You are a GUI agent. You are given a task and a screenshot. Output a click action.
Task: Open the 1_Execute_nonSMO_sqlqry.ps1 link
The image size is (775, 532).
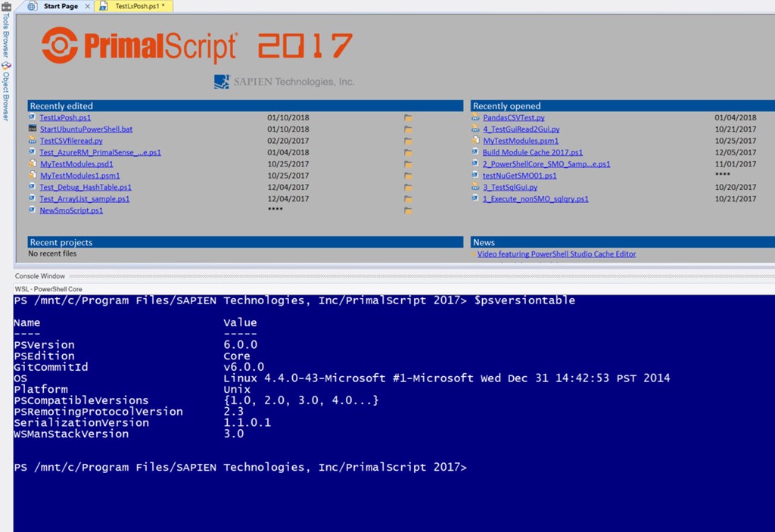[x=536, y=199]
